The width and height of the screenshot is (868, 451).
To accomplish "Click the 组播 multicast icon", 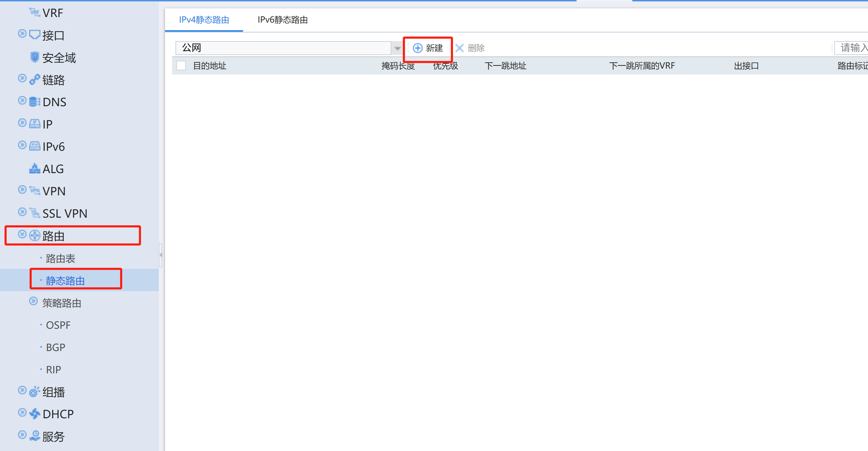I will pyautogui.click(x=34, y=392).
